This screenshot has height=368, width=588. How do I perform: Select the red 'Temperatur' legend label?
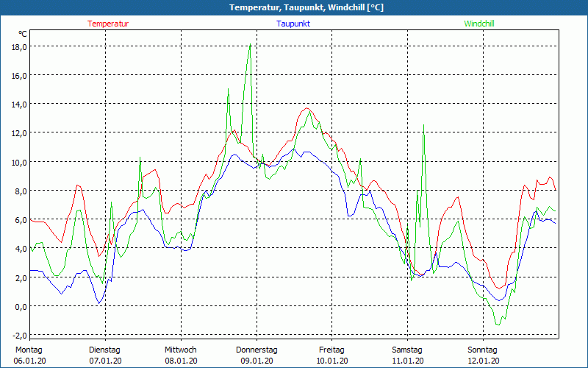point(108,24)
